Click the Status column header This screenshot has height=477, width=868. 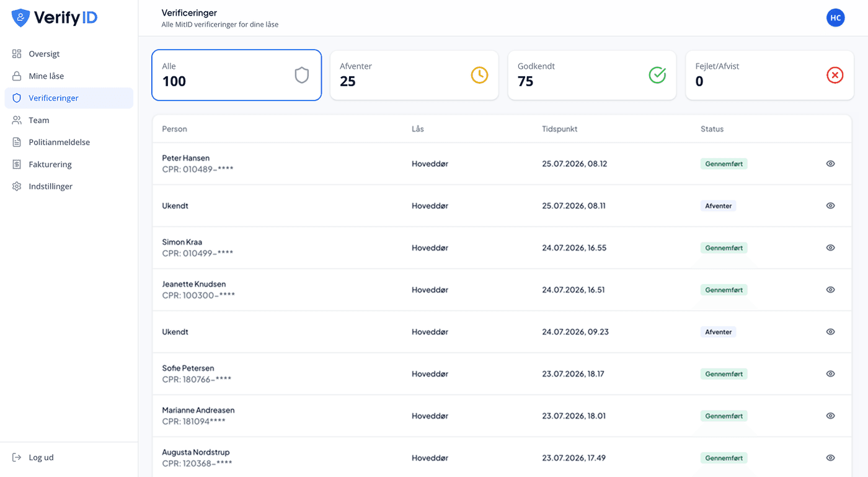712,129
